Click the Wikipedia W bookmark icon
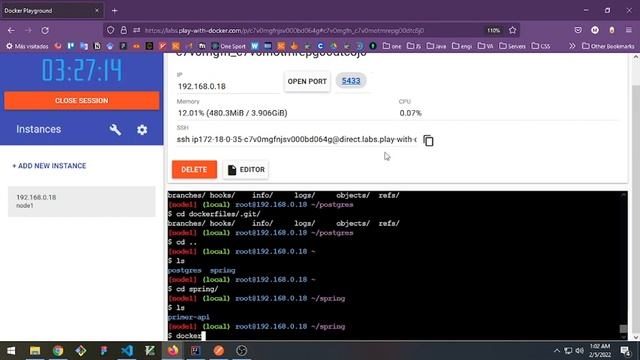 255,46
